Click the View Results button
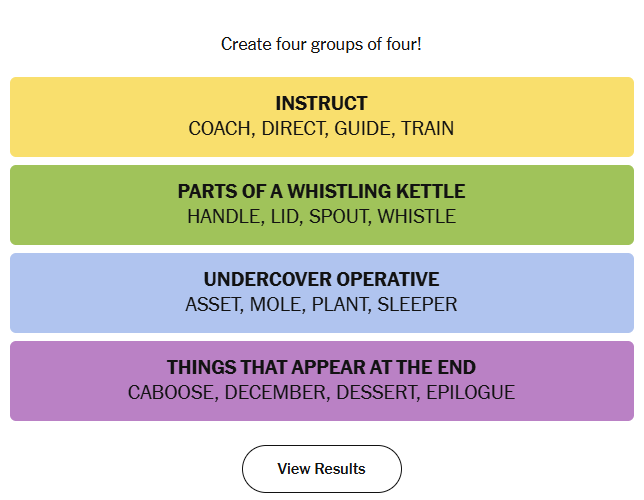Screen dimensions: 644x500 coord(322,469)
